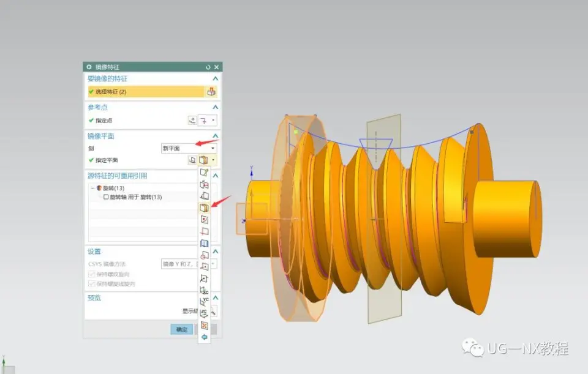Choose the ZC plane option in flyout
Screen dimensions: 588x374
coord(204,313)
